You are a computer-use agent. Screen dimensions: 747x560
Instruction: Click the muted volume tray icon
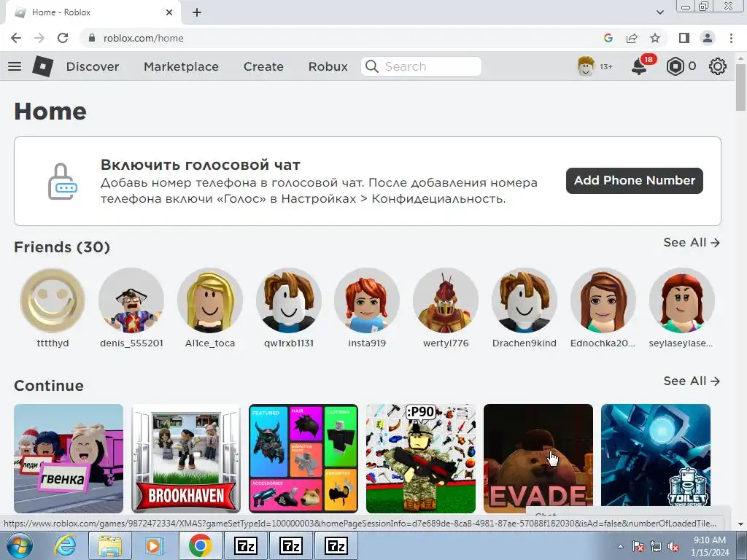pos(673,547)
